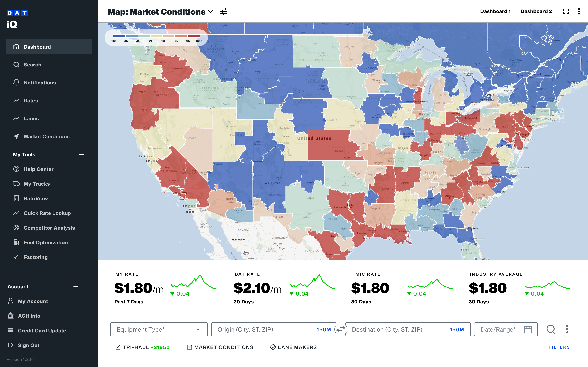Click the dark red legend color swatch
The image size is (588, 367).
click(x=194, y=36)
